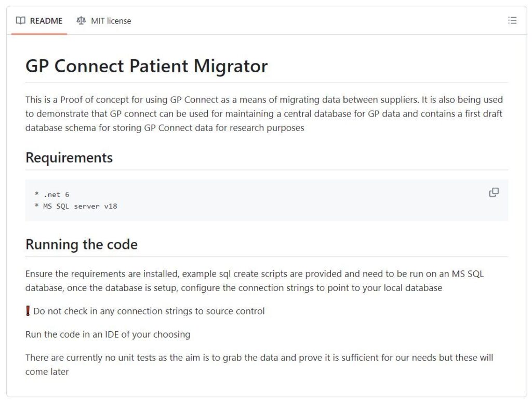Open the README outline menu icon
The height and width of the screenshot is (402, 532).
click(512, 21)
